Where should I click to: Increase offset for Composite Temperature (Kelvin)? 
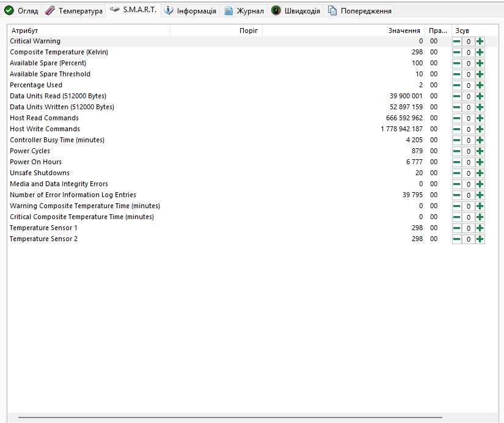click(480, 52)
